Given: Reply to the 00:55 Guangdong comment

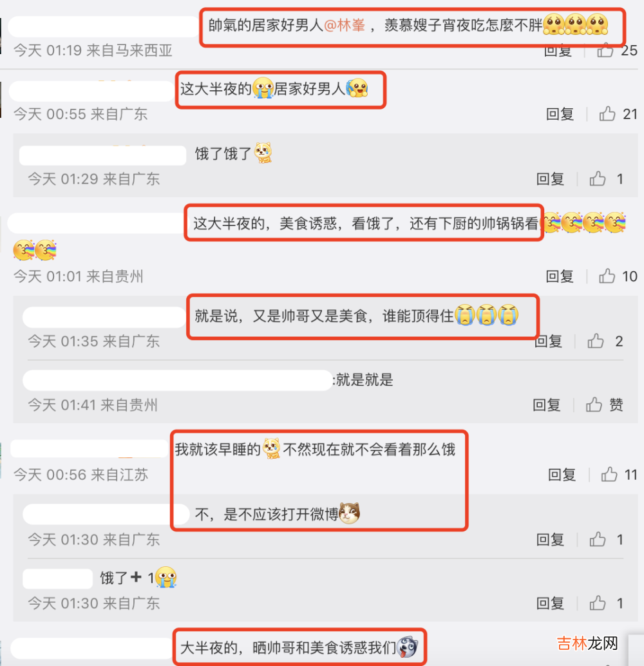Looking at the screenshot, I should coord(560,114).
